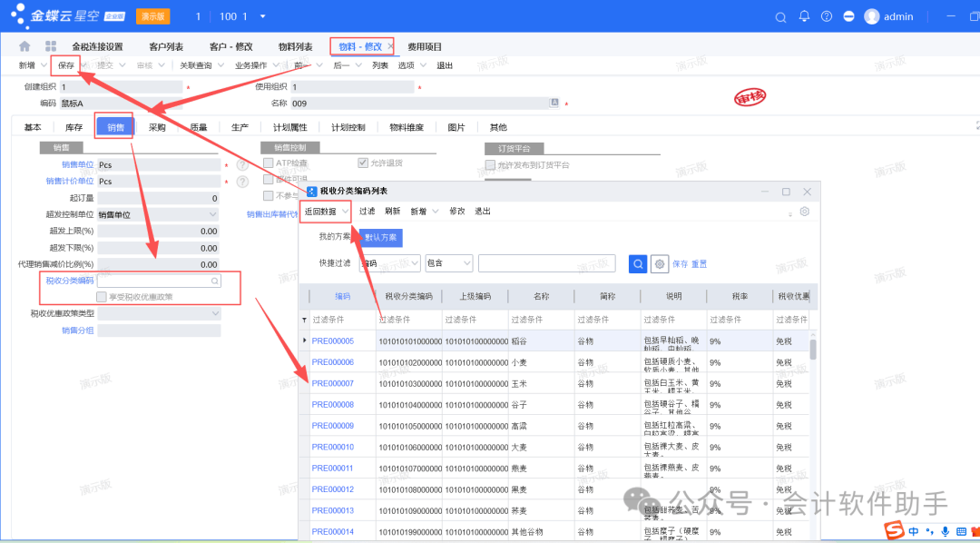Open the notification bell icon
This screenshot has height=543, width=980.
tap(804, 17)
